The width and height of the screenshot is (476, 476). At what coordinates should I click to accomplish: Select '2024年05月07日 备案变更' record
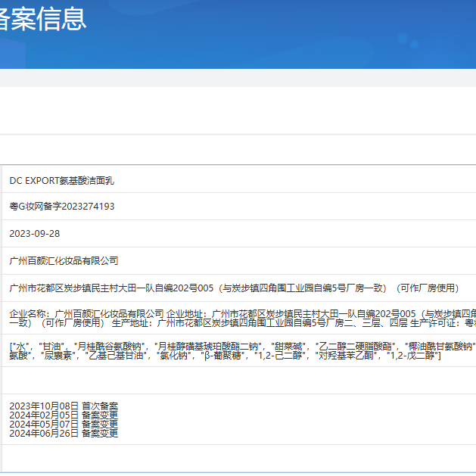(64, 424)
